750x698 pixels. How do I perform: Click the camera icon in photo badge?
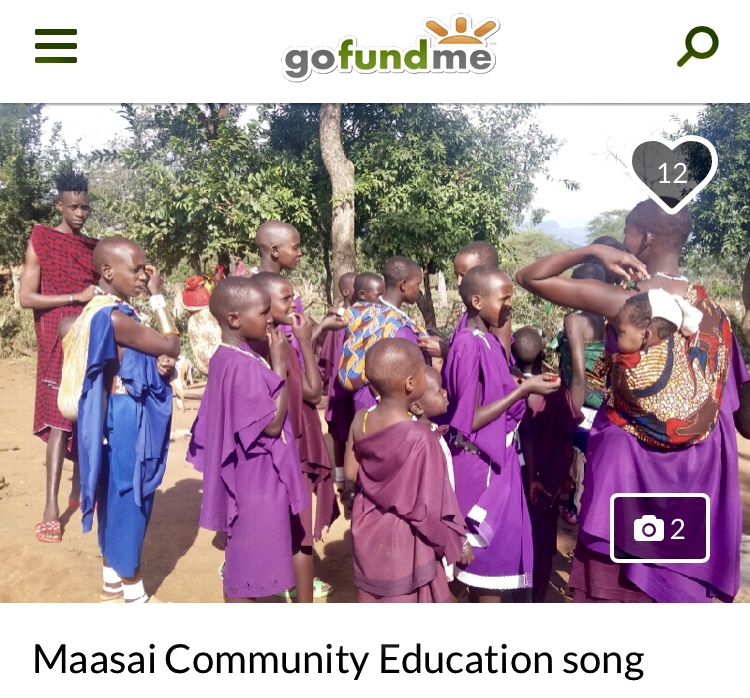point(649,529)
